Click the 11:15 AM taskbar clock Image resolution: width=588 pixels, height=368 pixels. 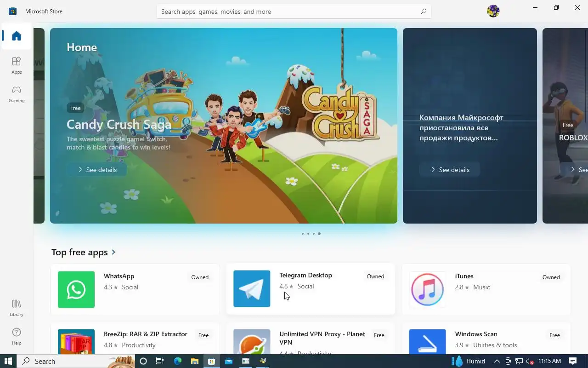click(x=549, y=361)
